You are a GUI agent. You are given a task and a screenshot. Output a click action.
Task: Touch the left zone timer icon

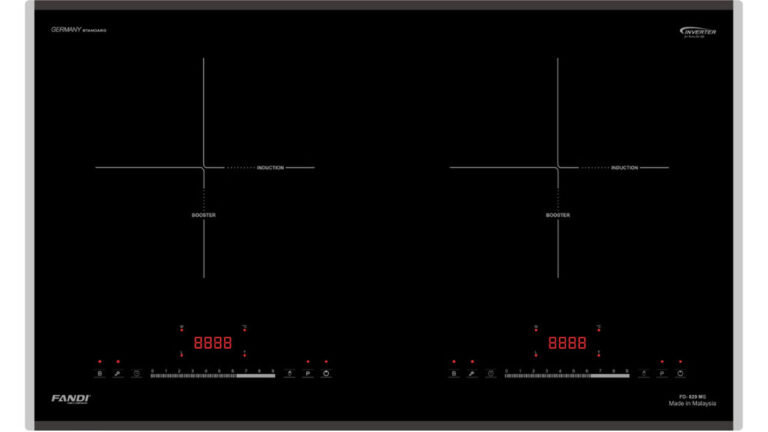pyautogui.click(x=136, y=373)
